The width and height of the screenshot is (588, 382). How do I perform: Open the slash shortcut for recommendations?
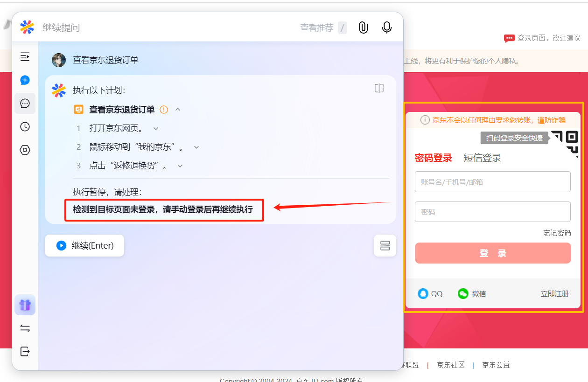coord(343,28)
